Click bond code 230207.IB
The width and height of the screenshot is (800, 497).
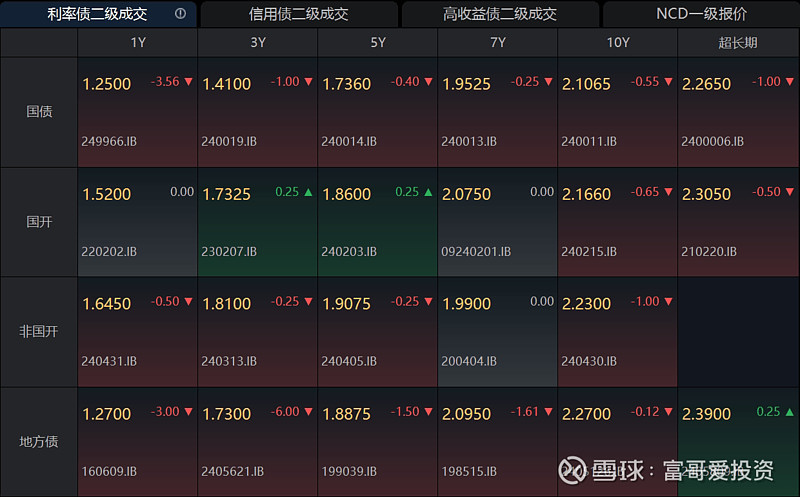click(229, 252)
